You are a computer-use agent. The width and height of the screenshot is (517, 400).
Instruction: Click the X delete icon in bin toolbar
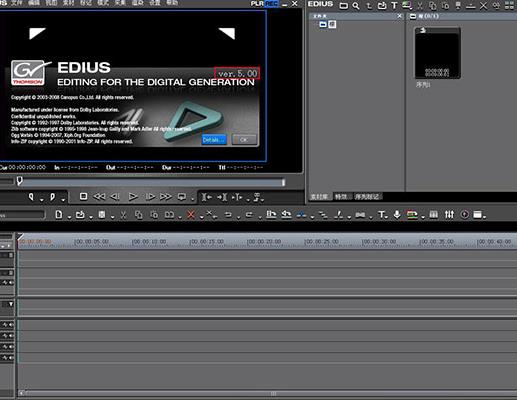click(483, 6)
